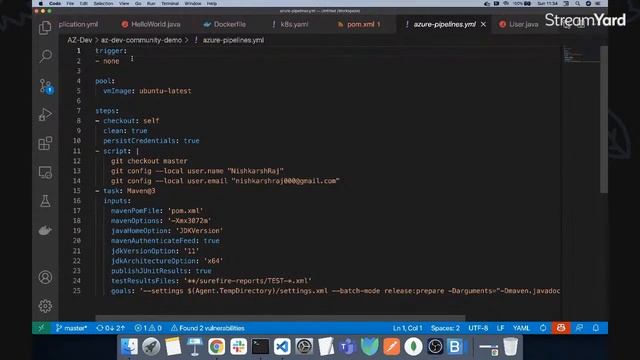This screenshot has width=640, height=360.
Task: Open Finder from the dock
Action: coord(129,347)
